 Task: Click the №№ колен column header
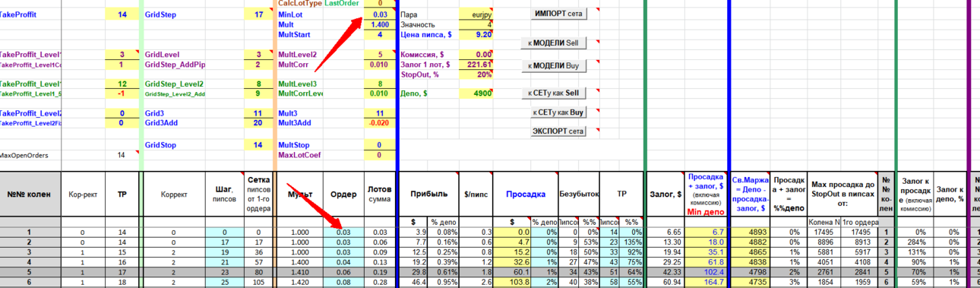point(28,195)
